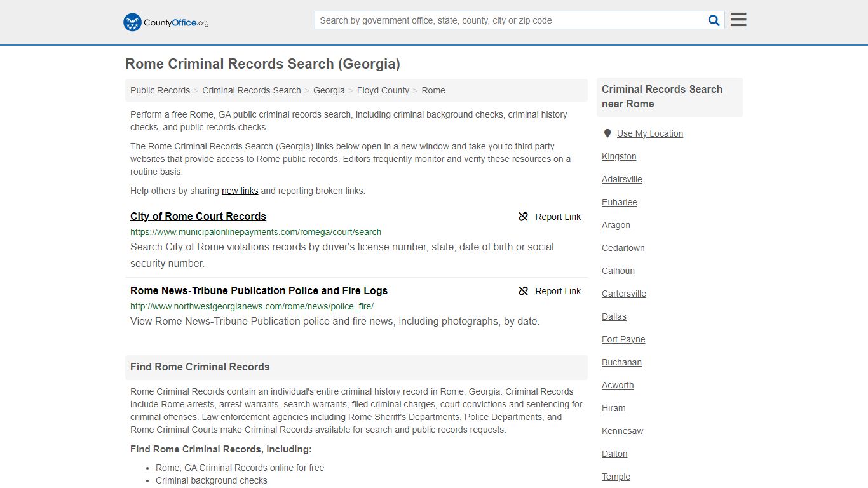
Task: Report Link for City of Rome Court Records
Action: (558, 217)
